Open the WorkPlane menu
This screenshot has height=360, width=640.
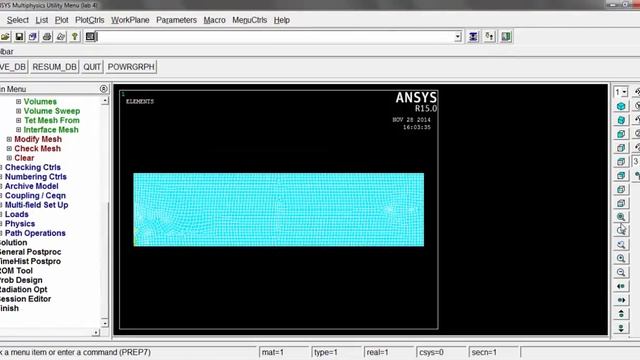[130, 20]
